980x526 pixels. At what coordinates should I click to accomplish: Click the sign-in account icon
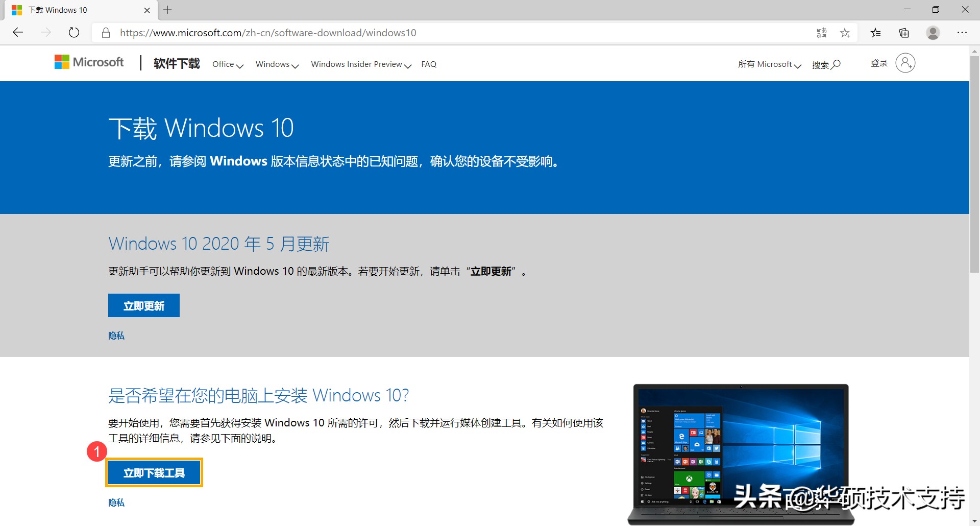(x=905, y=63)
